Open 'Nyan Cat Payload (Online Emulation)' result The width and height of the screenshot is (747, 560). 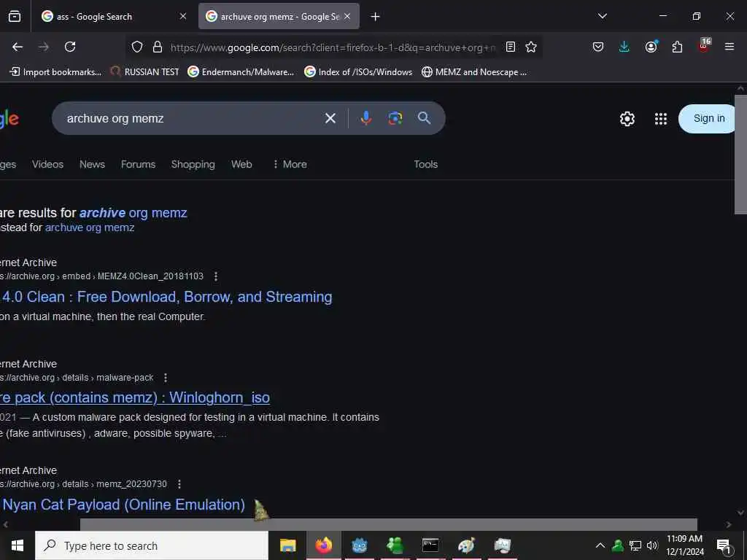pyautogui.click(x=123, y=505)
